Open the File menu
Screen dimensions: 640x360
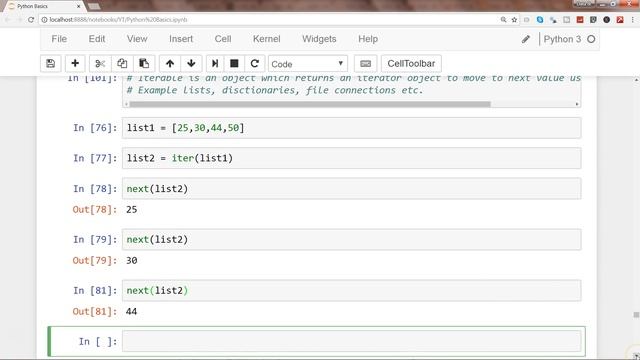[59, 39]
